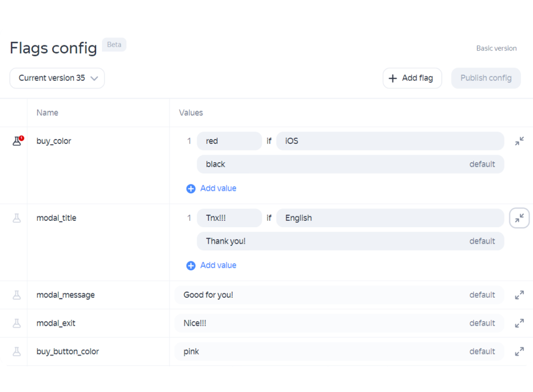Click plus icon of modal_title Add value
Image resolution: width=533 pixels, height=392 pixels.
[191, 266]
